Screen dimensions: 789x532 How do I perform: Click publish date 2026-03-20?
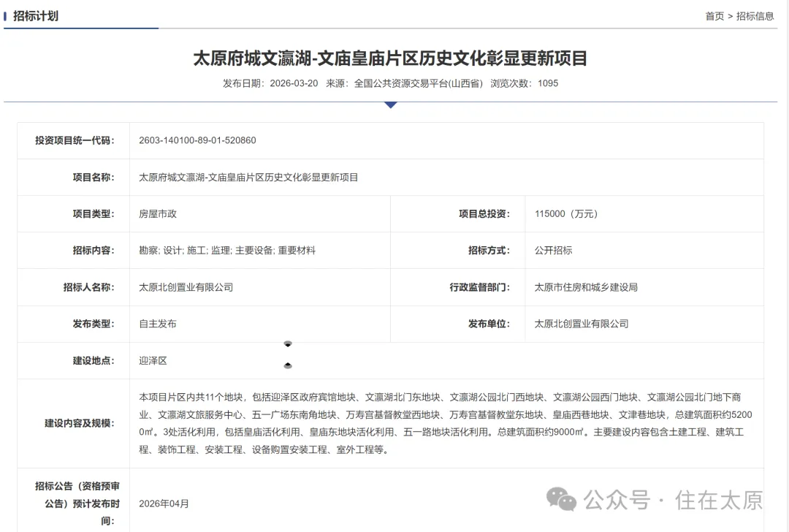click(x=294, y=83)
